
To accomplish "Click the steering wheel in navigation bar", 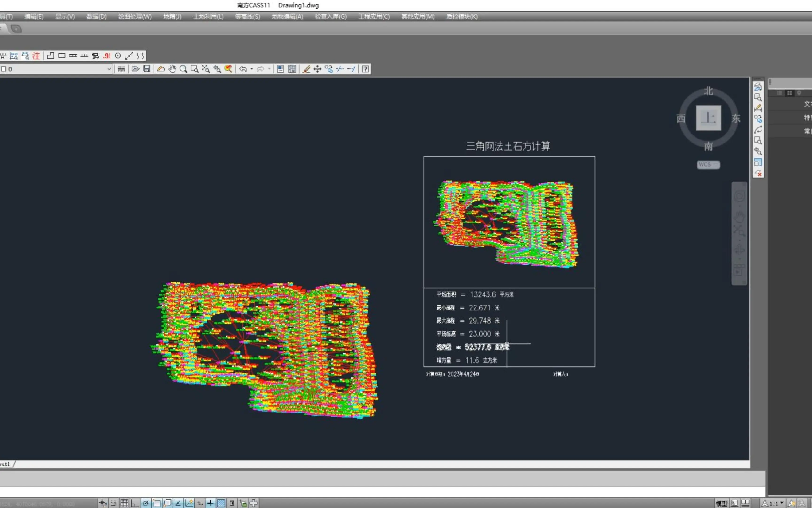I will (x=739, y=196).
